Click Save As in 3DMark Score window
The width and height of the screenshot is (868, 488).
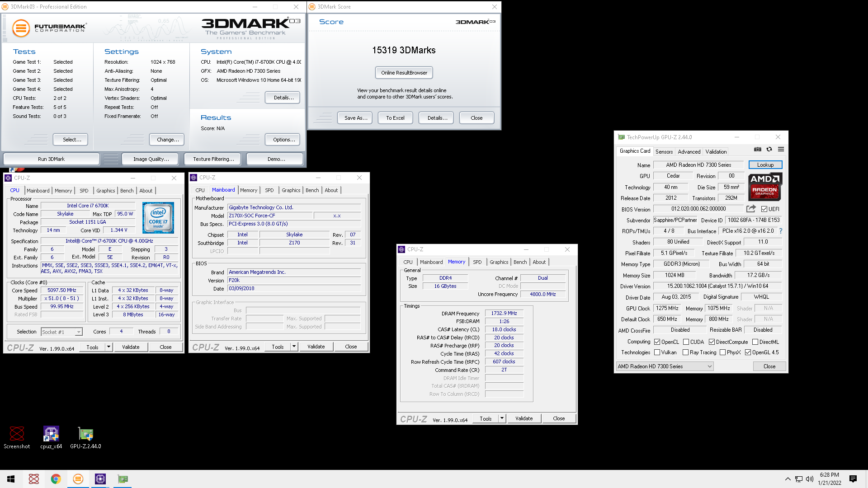point(355,118)
